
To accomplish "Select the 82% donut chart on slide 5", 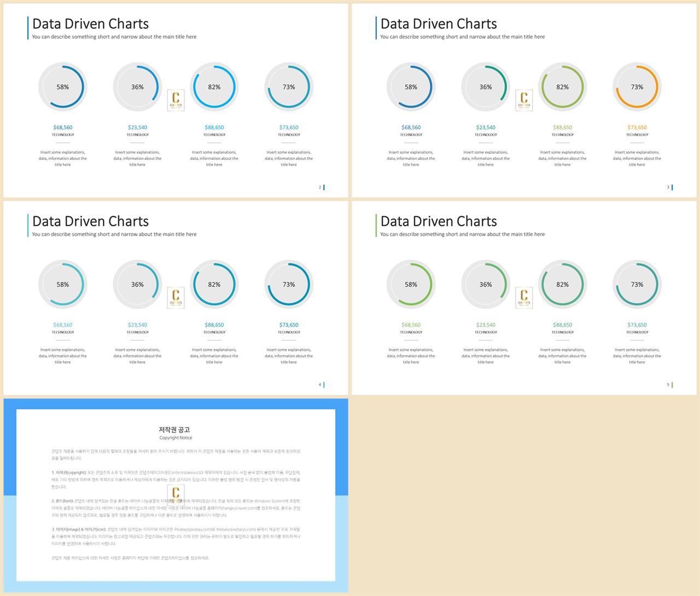I will pos(563,285).
